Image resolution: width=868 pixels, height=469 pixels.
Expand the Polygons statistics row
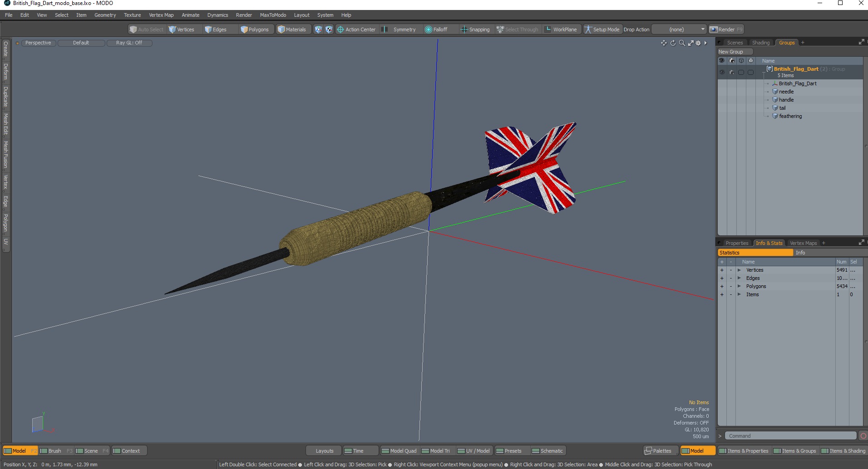coord(739,286)
